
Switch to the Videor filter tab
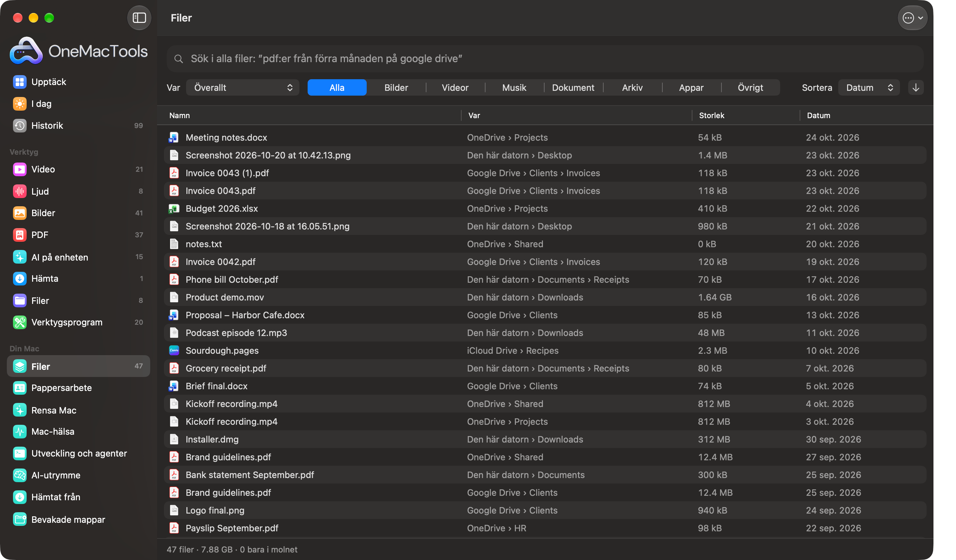(455, 88)
